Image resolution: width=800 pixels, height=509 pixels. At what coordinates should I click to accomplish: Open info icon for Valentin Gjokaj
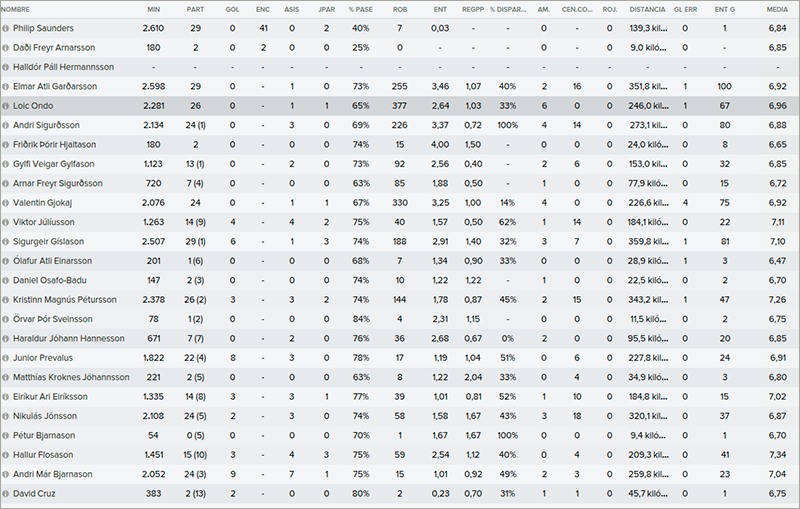[6, 203]
